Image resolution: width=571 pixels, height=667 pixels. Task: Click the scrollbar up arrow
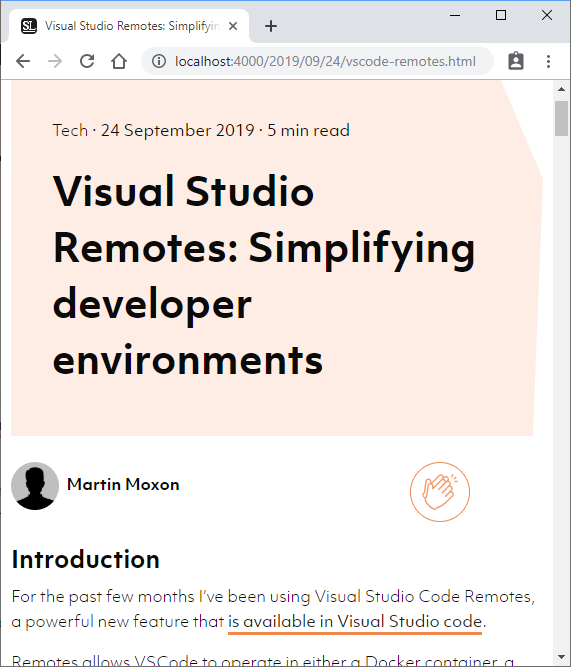pyautogui.click(x=561, y=89)
